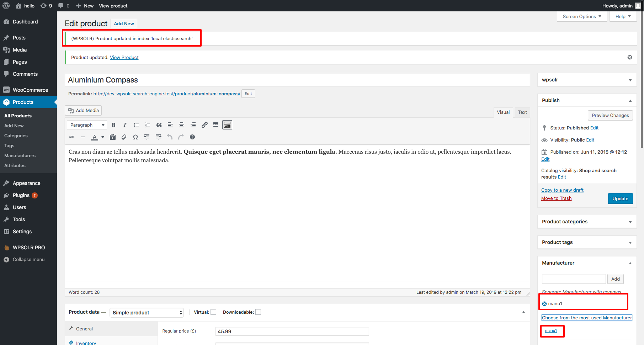Open the WooCommerce menu
This screenshot has width=644, height=345.
28,90
